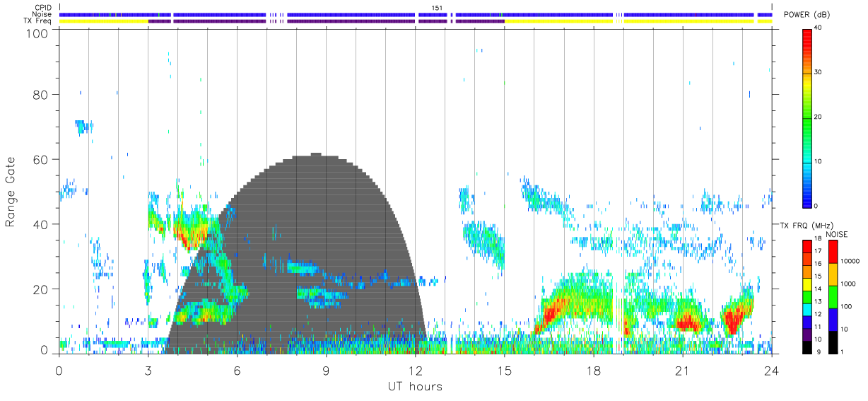Viewport: 868px width, 401px height.
Task: Click the yellow 14–15 MHz TX FRQ swatch
Action: [x=807, y=284]
